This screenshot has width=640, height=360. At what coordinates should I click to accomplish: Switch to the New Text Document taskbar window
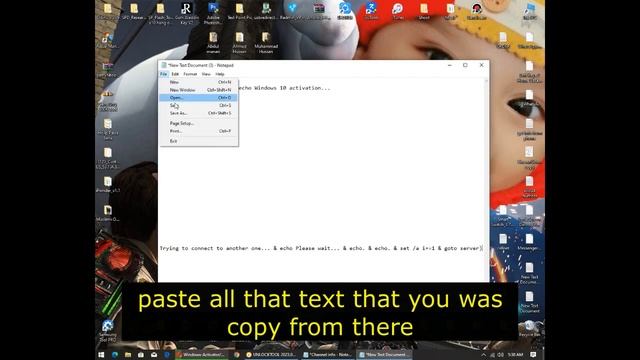(384, 355)
